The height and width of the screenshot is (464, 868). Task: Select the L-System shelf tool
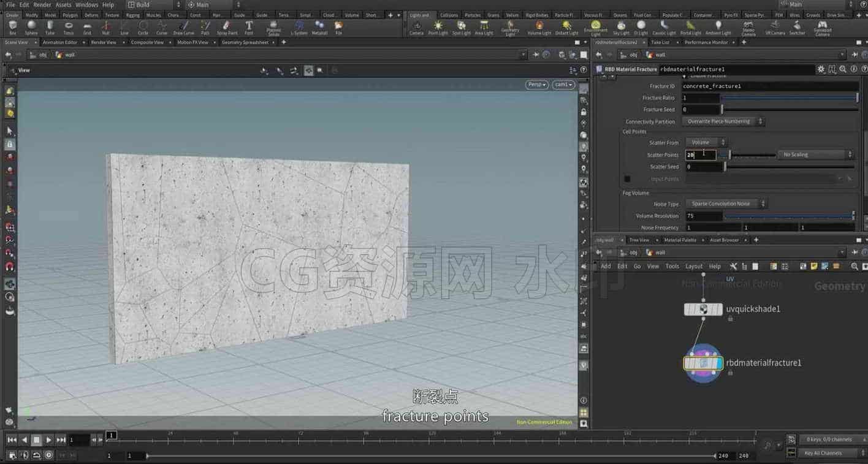(x=299, y=27)
